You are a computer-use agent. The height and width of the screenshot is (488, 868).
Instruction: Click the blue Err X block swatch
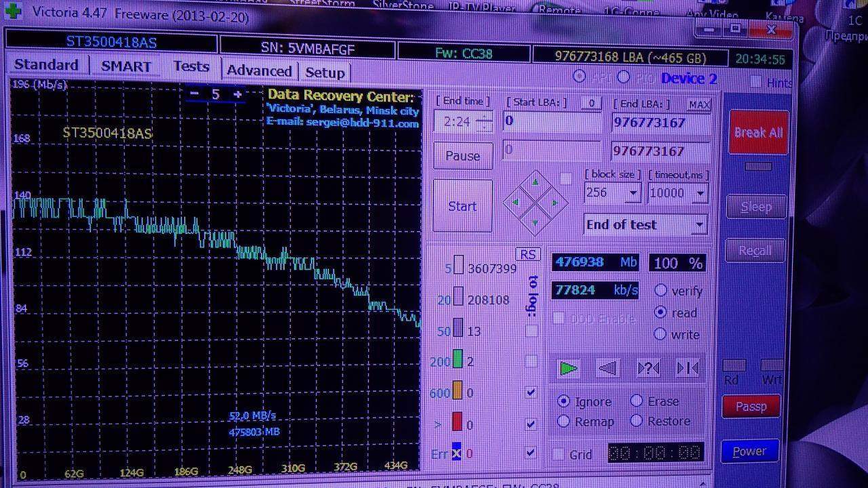456,452
